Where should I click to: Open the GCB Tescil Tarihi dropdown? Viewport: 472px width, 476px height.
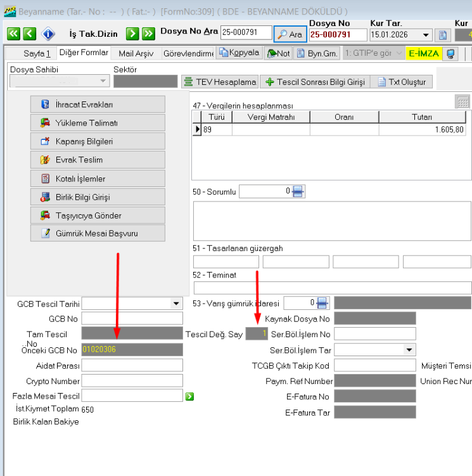tap(176, 304)
